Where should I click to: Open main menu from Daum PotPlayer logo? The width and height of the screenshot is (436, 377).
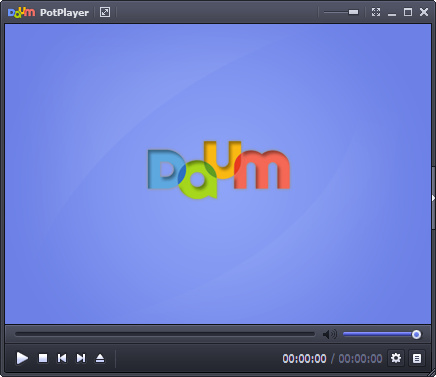point(48,12)
